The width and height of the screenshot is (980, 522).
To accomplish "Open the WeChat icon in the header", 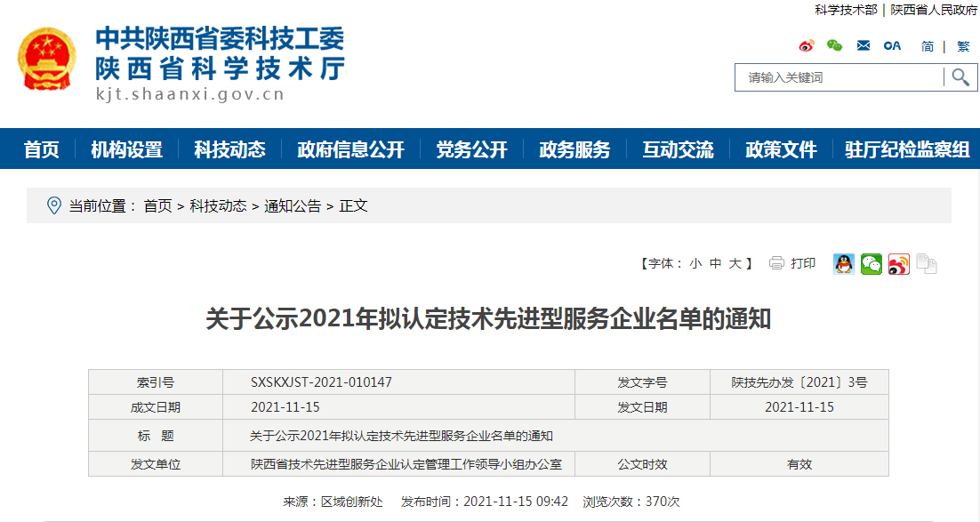I will (834, 46).
